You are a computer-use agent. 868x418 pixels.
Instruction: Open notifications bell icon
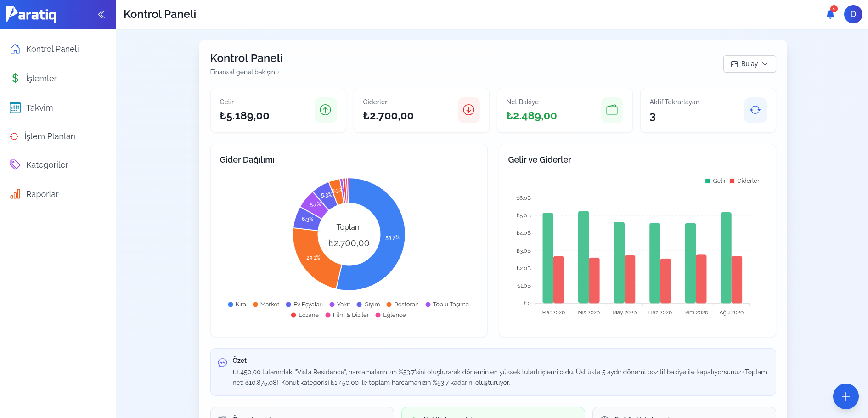[830, 14]
